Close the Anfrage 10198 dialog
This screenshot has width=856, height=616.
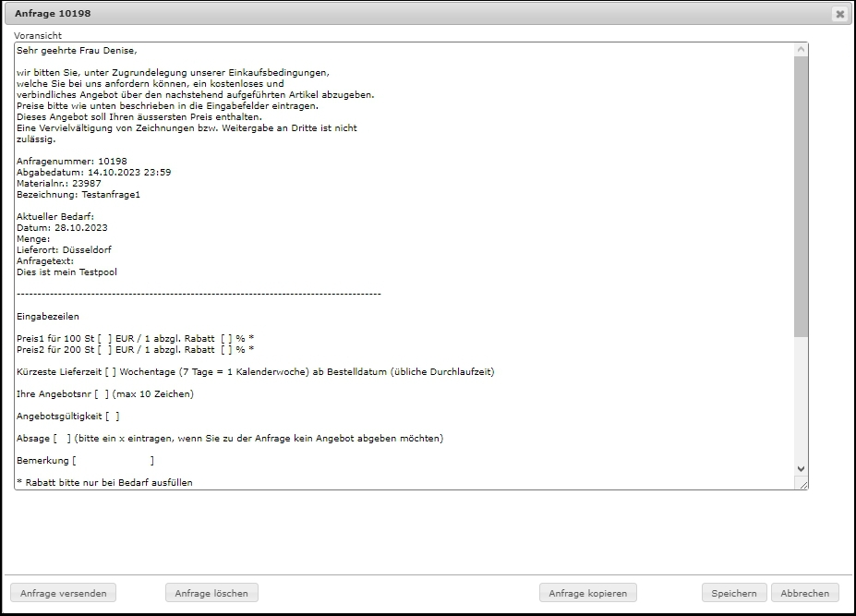point(838,14)
